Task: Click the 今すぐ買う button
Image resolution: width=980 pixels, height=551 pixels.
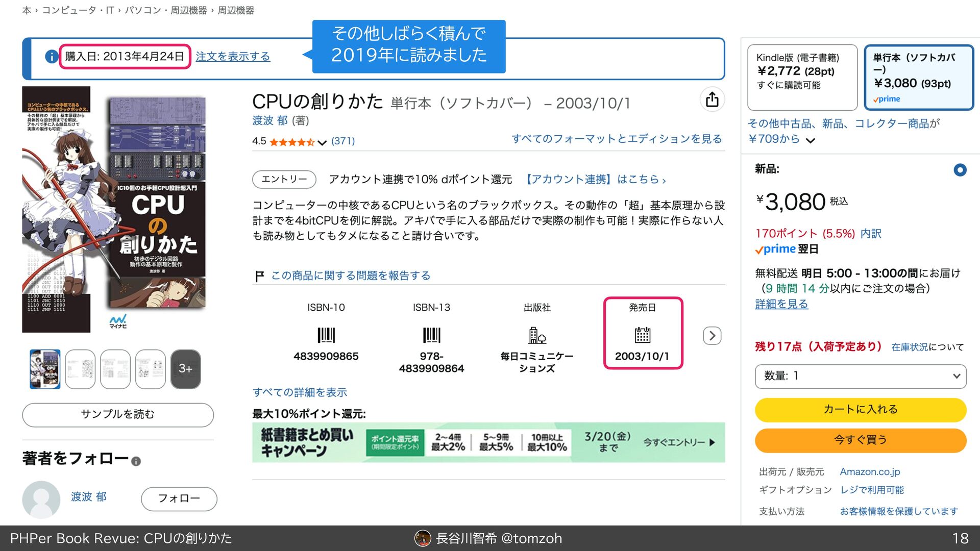Action: [860, 440]
